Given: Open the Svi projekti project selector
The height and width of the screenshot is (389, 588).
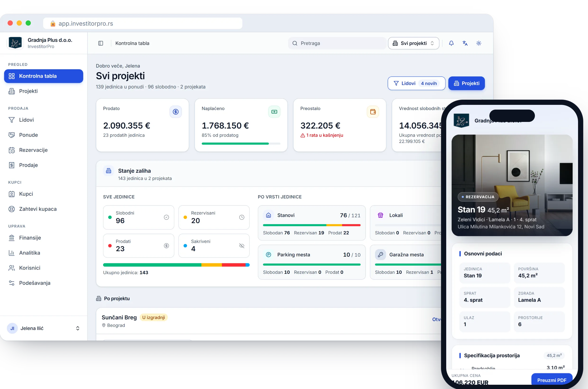Looking at the screenshot, I should [x=413, y=43].
